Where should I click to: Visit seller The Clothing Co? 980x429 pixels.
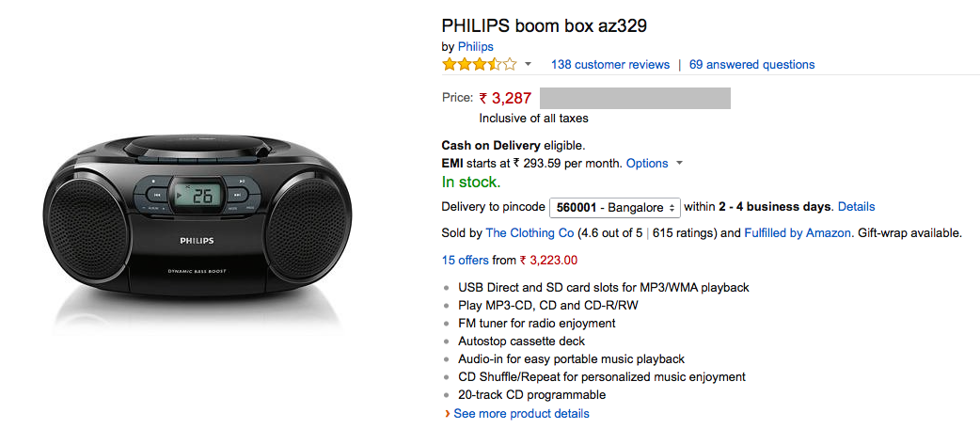coord(528,233)
